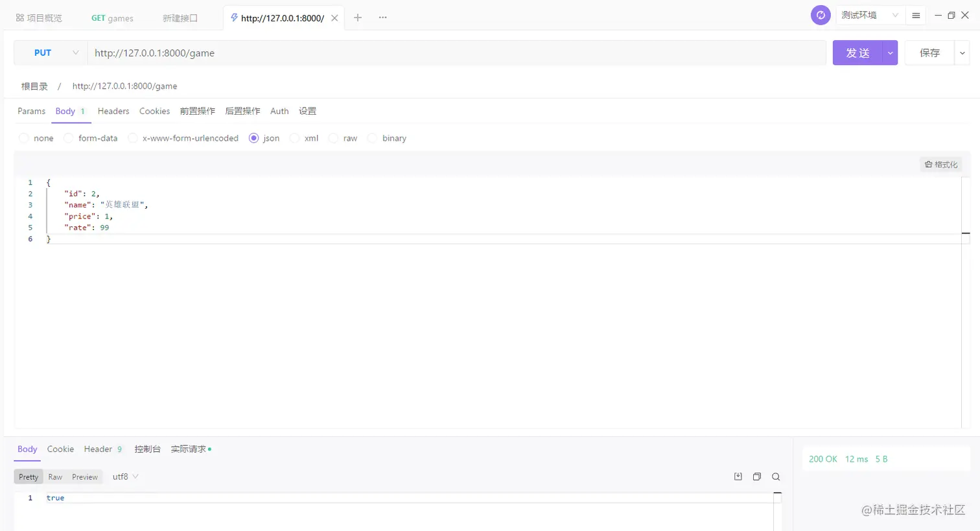
Task: Download the response with the save icon
Action: click(x=738, y=477)
